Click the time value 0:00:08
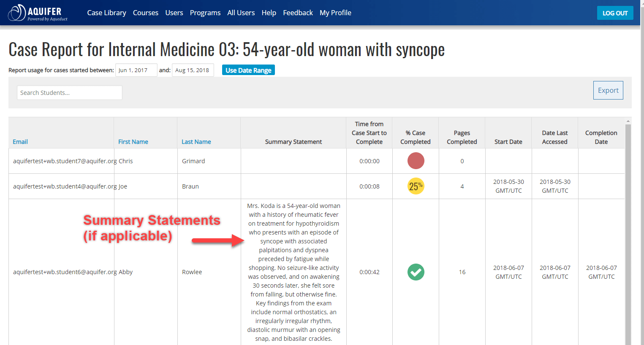The width and height of the screenshot is (644, 345). [370, 186]
